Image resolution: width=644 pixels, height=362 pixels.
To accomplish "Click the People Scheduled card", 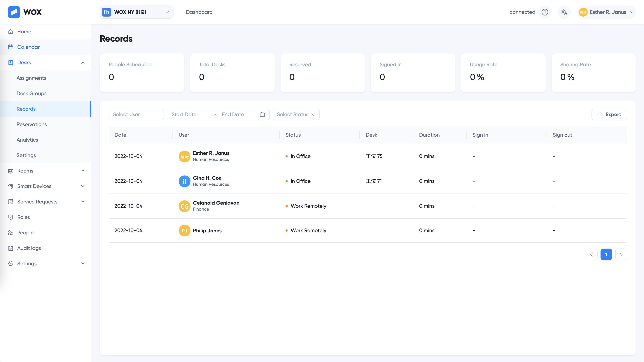I will tap(142, 73).
